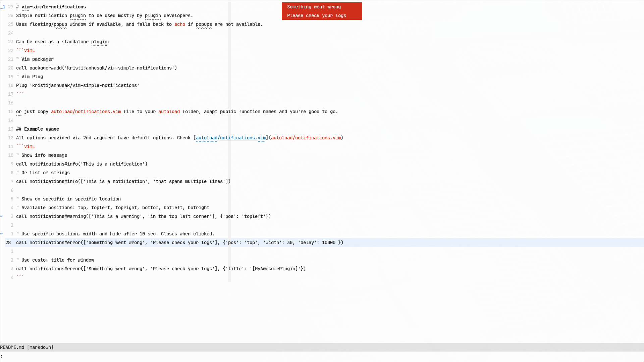Click the notifications#error line with '[MyAwesomePlugin]' title
Viewport: 644px width, 362px height.
(161, 269)
